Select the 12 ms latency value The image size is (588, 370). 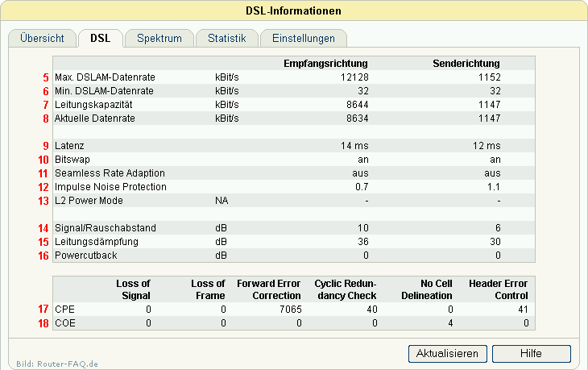pos(487,146)
